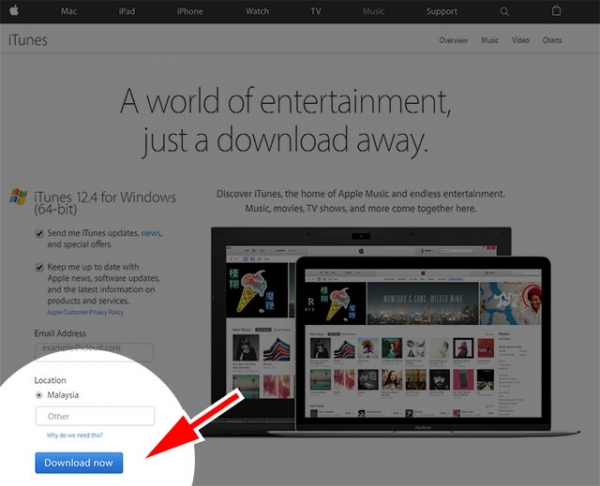Uncheck Send me iTunes updates checkbox
This screenshot has width=600, height=486.
(x=39, y=233)
